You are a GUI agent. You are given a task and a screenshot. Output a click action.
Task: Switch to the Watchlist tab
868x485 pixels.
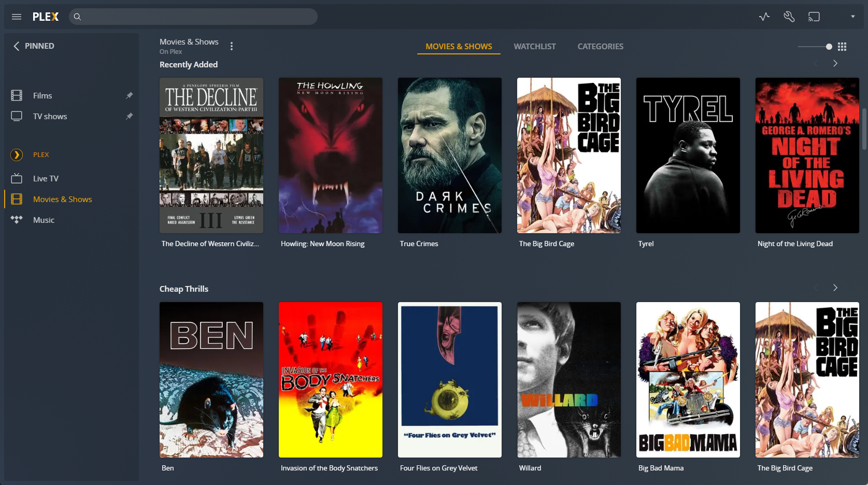point(534,46)
